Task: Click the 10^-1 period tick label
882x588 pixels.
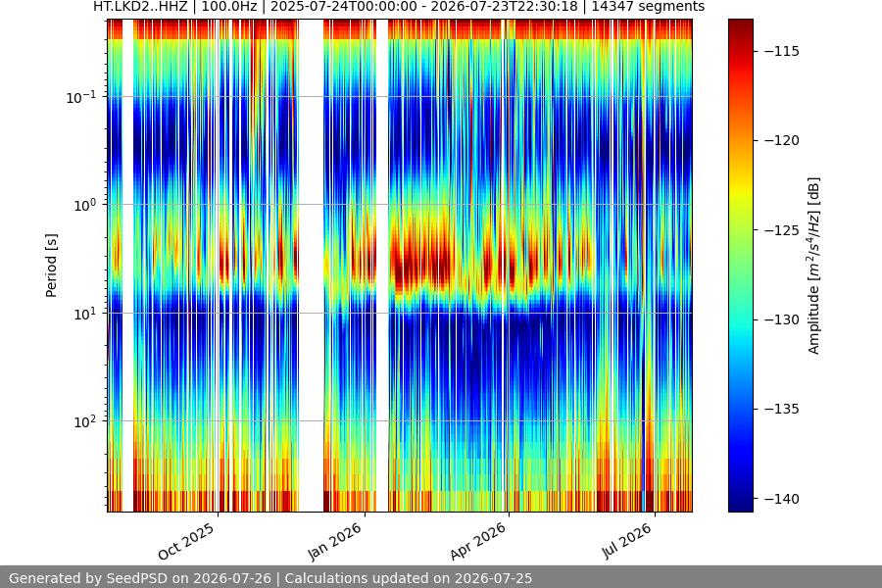Action: (80, 97)
